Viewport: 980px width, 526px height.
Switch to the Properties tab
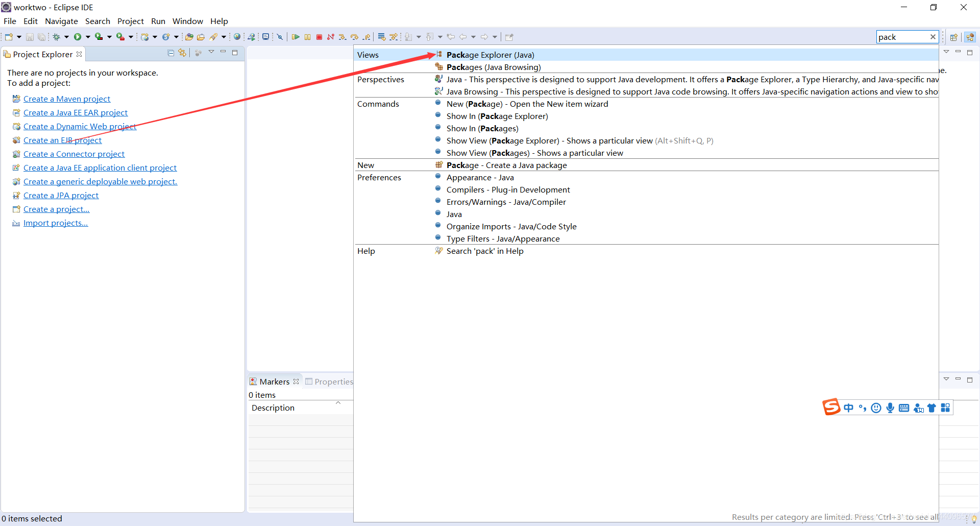329,381
